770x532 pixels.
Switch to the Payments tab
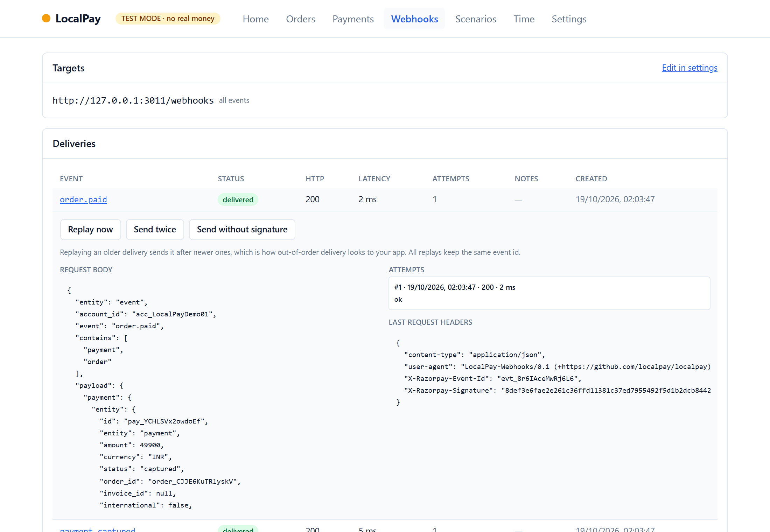(353, 19)
